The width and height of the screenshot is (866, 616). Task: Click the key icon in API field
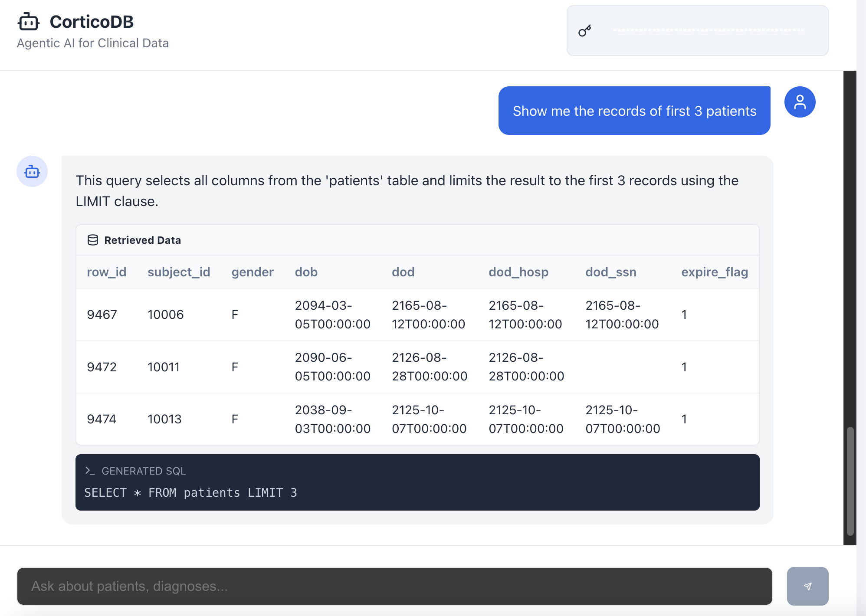tap(584, 31)
